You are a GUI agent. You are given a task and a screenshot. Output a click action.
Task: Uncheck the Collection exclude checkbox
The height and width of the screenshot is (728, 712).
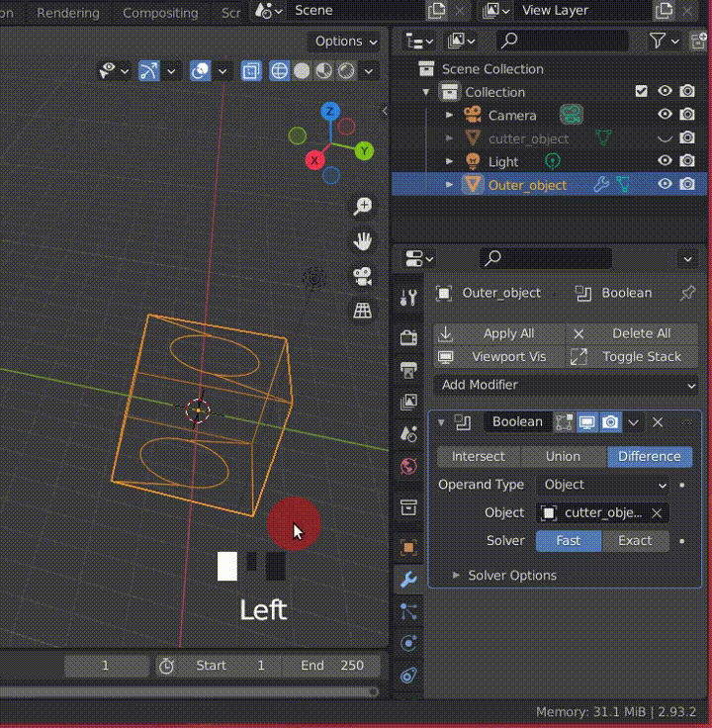642,91
